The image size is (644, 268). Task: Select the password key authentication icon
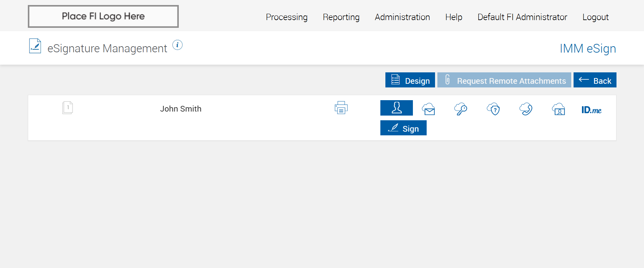tap(461, 109)
